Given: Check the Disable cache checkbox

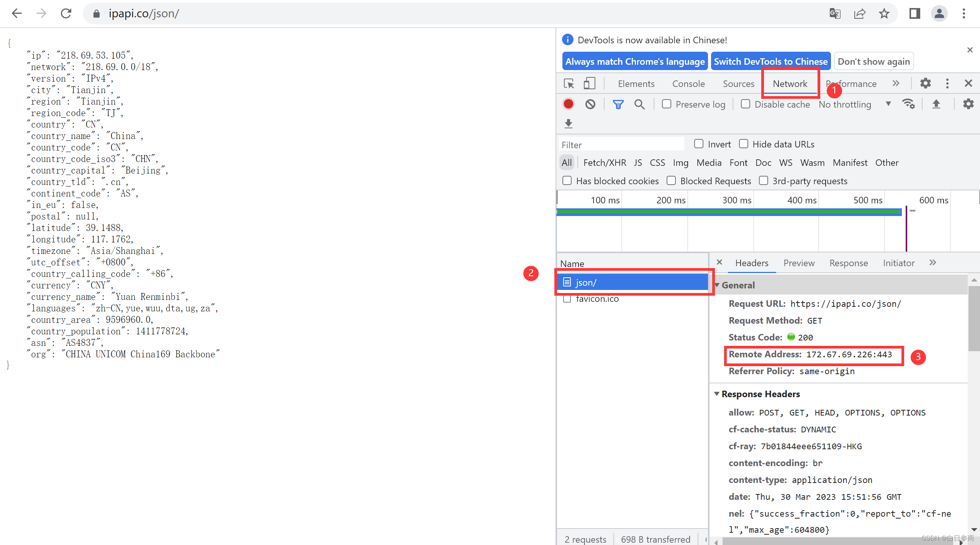Looking at the screenshot, I should 746,104.
